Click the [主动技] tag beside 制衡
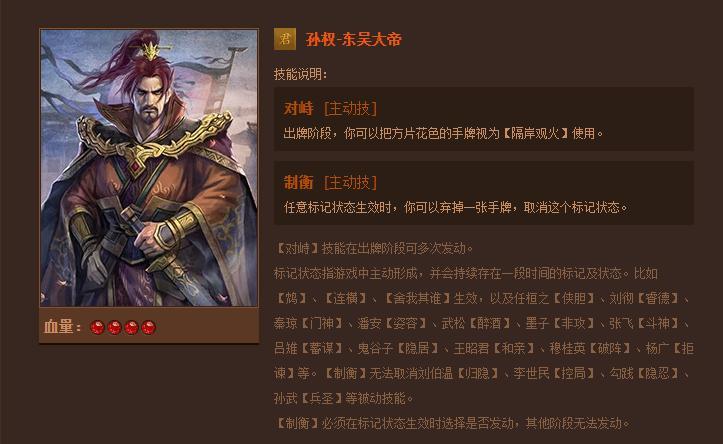The height and width of the screenshot is (444, 723). tap(350, 183)
